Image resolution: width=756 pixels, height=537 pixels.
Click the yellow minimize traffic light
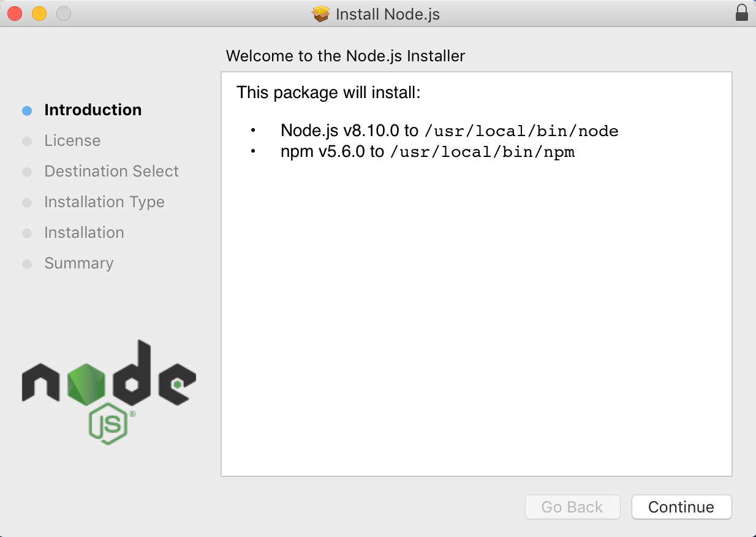click(39, 12)
